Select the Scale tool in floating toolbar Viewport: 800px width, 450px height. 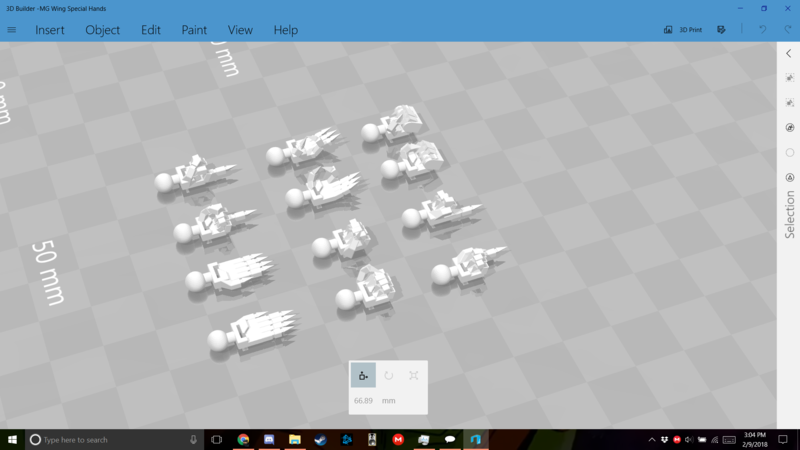pyautogui.click(x=413, y=375)
